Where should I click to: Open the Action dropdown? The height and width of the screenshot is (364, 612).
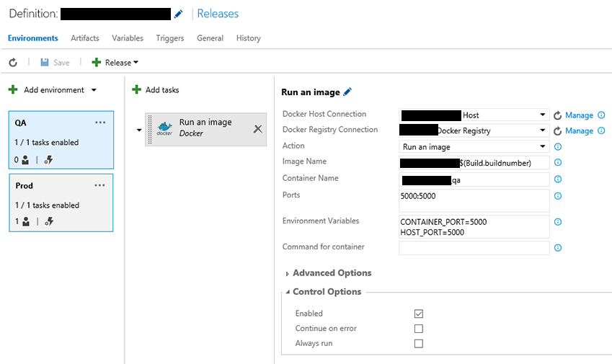pos(474,147)
